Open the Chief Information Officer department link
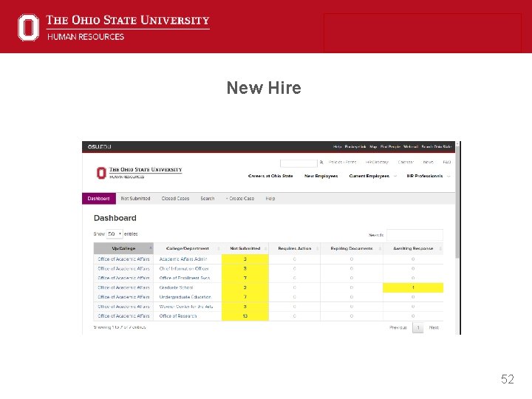532x399 pixels. point(184,268)
